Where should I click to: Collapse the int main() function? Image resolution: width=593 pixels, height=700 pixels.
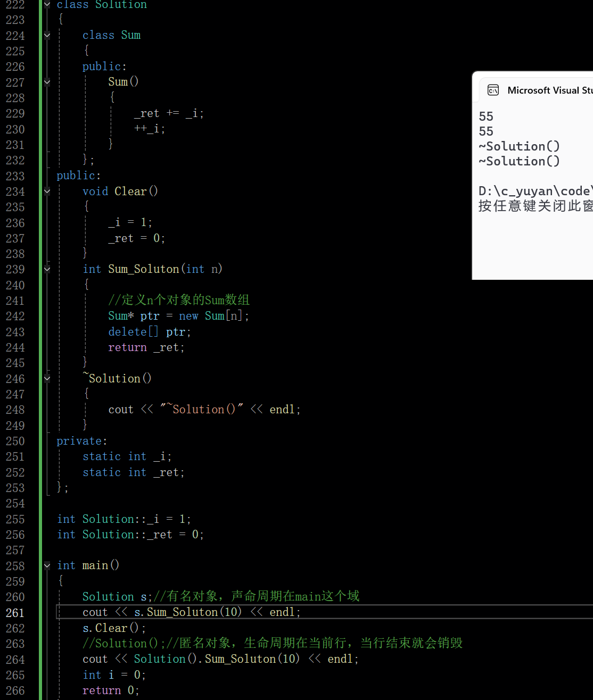point(47,565)
